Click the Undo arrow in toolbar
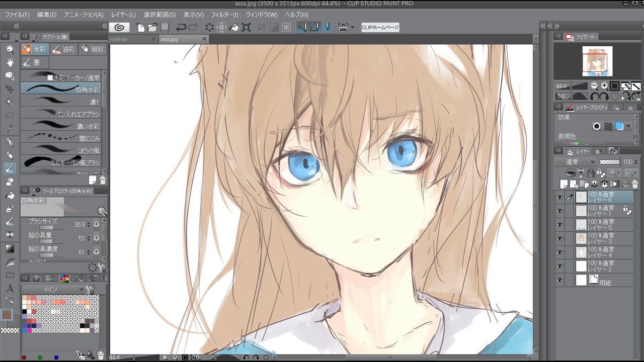The width and height of the screenshot is (644, 362). click(181, 28)
